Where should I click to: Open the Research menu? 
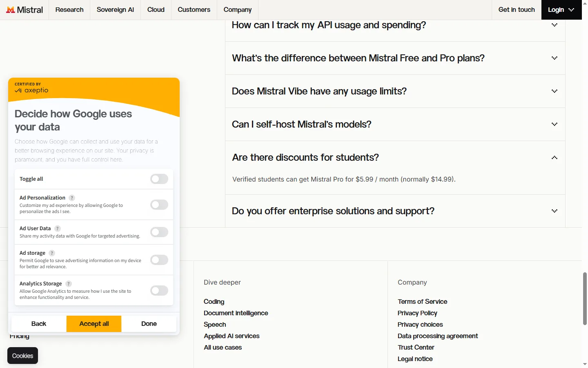[x=69, y=10]
